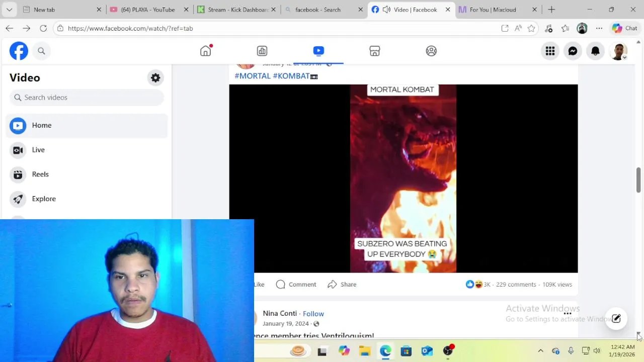This screenshot has width=644, height=362.
Task: Open the Favorites list icon
Action: (x=566, y=28)
